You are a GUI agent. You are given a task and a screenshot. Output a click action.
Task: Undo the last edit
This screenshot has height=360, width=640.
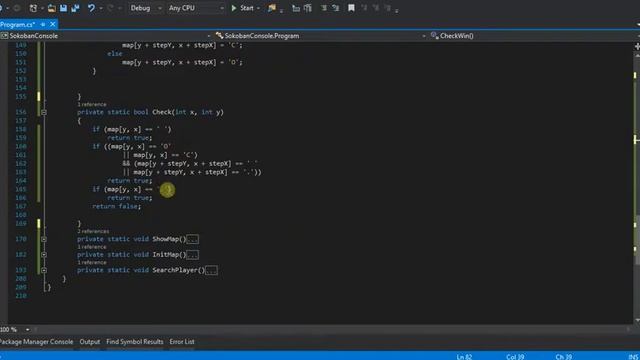(x=91, y=8)
